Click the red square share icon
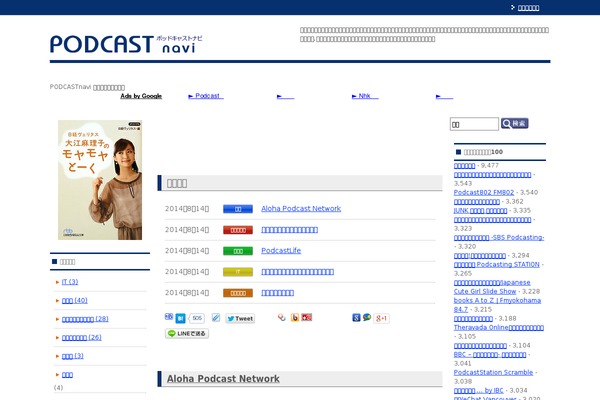 [307, 317]
